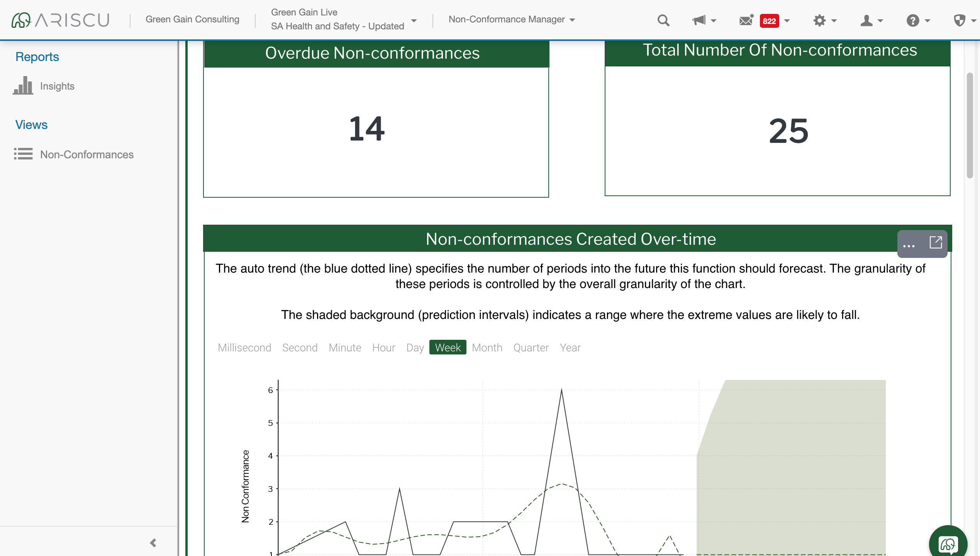Screen dimensions: 980x556
Task: Open the settings gear menu
Action: pyautogui.click(x=819, y=20)
